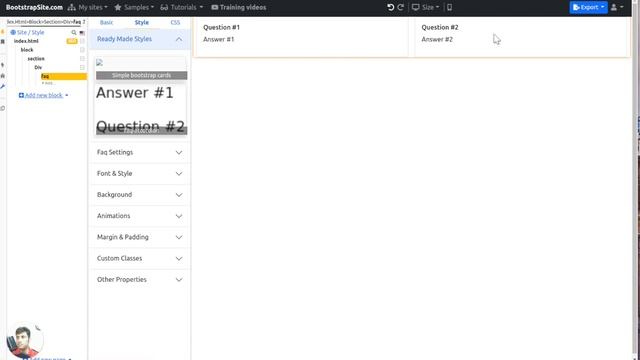The image size is (640, 360).
Task: Expand the Font & Style section
Action: (140, 173)
